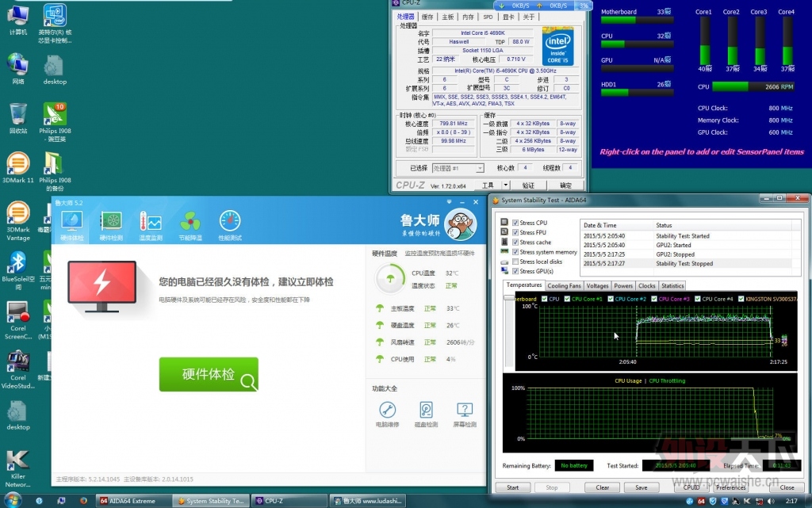The height and width of the screenshot is (508, 812).
Task: Open the 电脑维修 wrench tool
Action: tap(387, 414)
